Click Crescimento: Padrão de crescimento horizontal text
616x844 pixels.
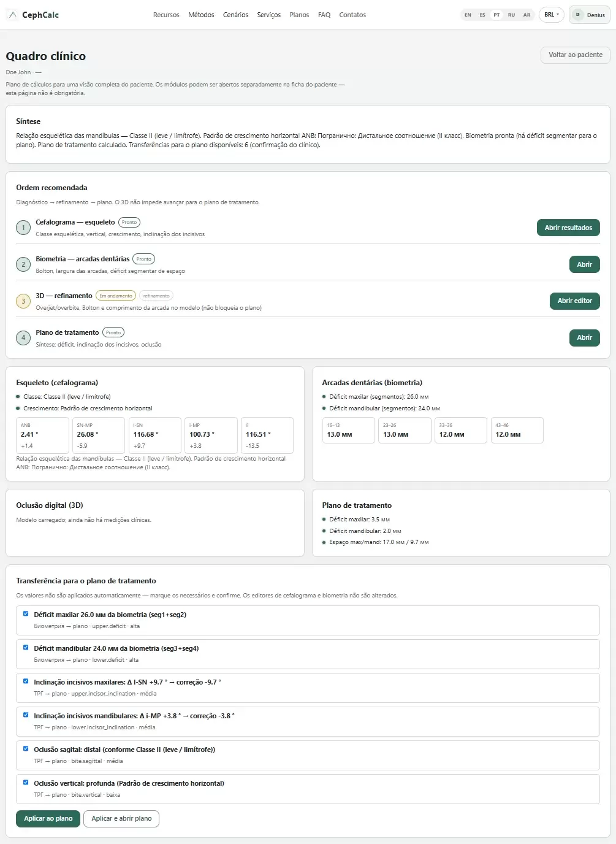(x=88, y=409)
